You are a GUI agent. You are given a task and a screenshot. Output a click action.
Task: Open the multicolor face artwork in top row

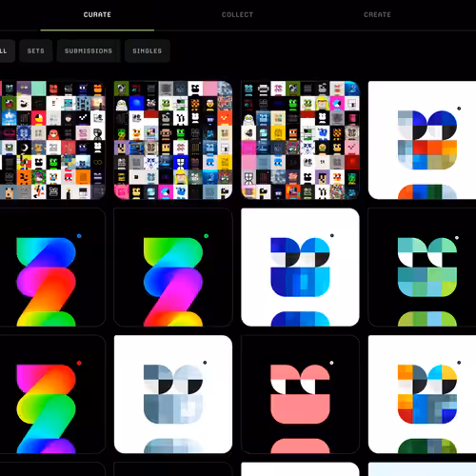point(422,140)
